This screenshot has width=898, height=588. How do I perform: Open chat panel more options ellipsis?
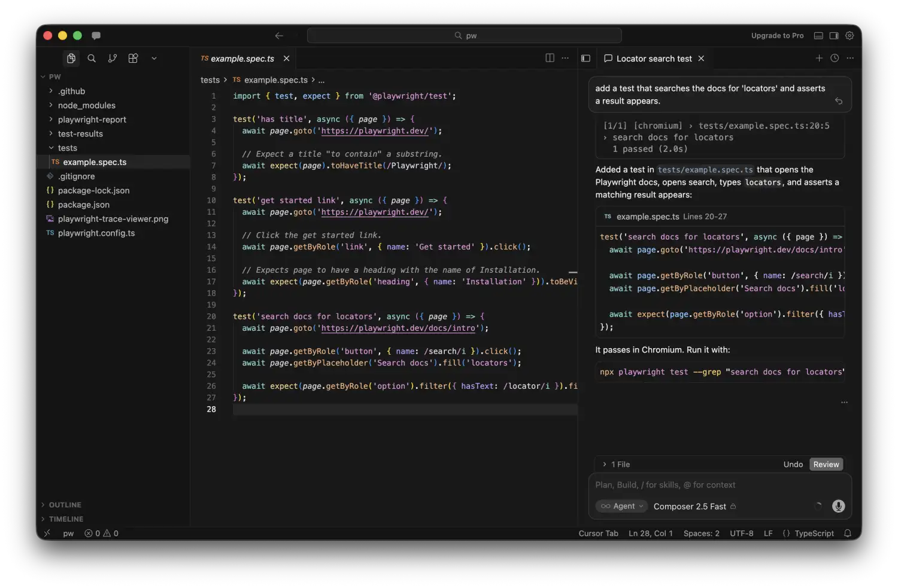[850, 58]
